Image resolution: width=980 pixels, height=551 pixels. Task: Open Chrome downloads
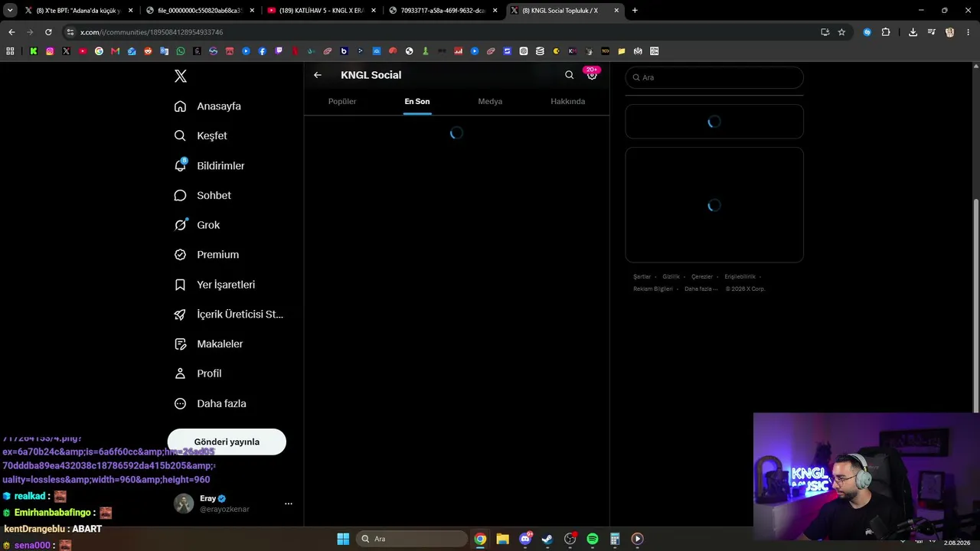(913, 32)
